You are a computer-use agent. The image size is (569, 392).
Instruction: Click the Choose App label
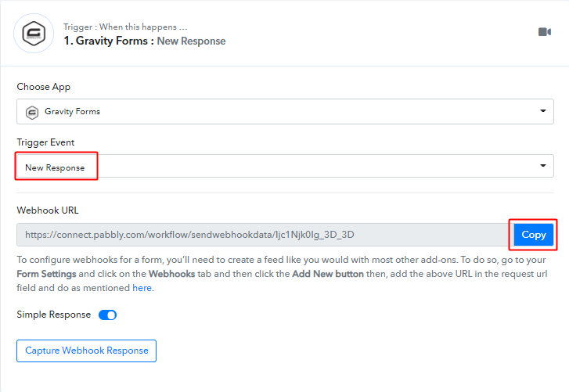(44, 87)
